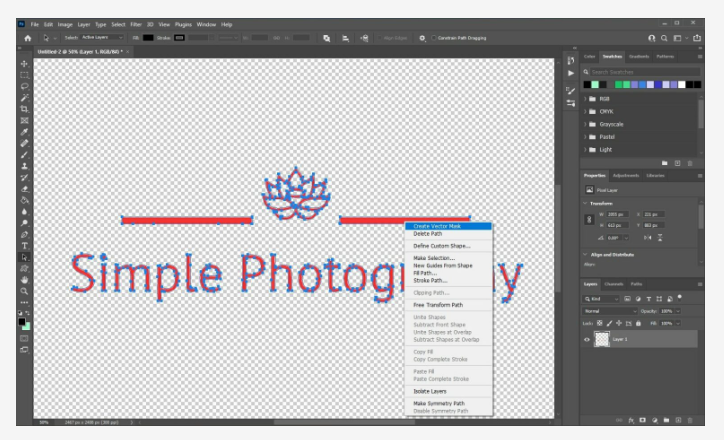This screenshot has height=440, width=724.
Task: Click the Search Swatches field
Action: pos(645,72)
